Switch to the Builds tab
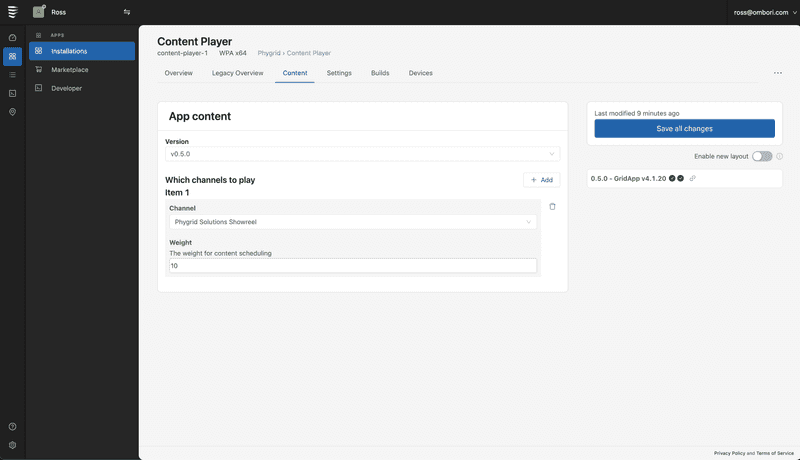This screenshot has height=460, width=800. pyautogui.click(x=380, y=73)
